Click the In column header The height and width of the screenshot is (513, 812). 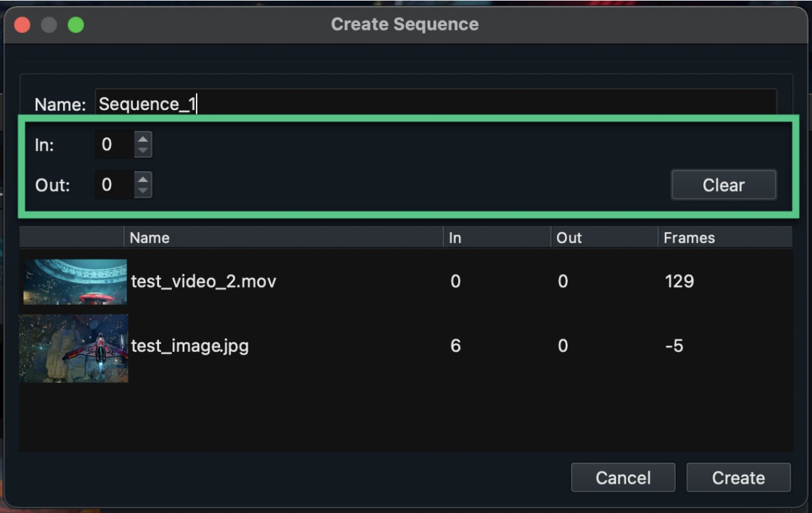[x=496, y=238]
